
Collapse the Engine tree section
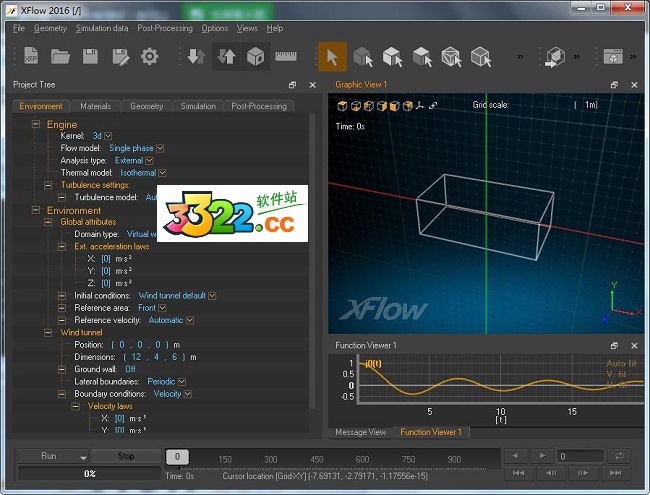click(x=35, y=125)
